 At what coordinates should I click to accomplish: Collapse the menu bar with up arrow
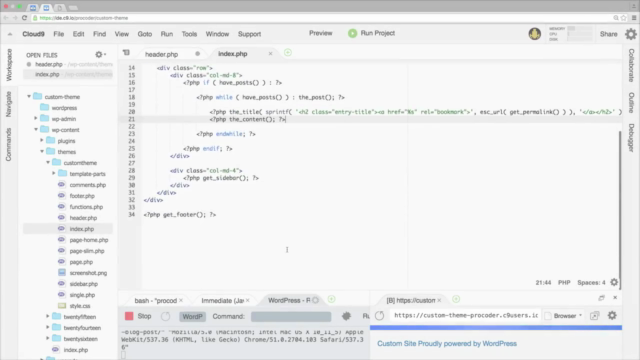click(x=10, y=34)
